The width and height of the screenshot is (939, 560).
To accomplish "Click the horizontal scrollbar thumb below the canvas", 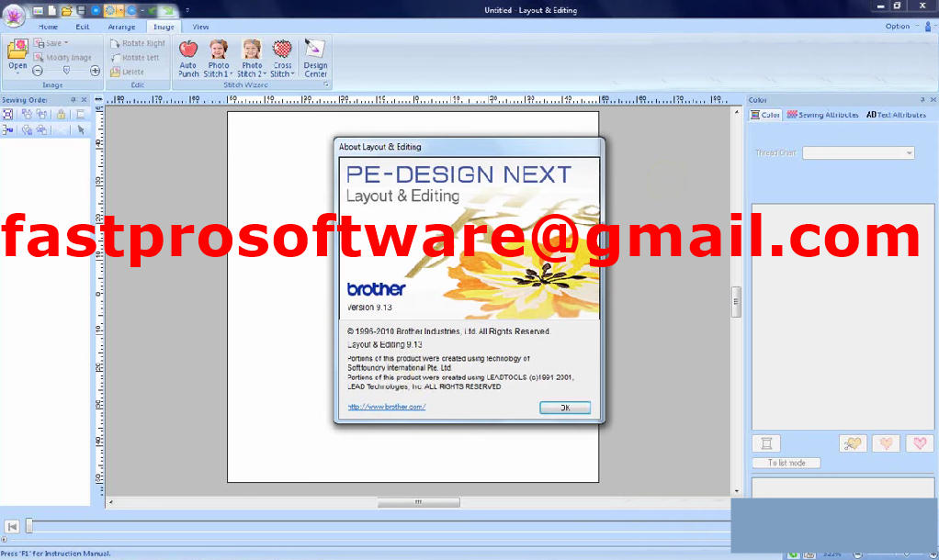I will click(x=419, y=502).
